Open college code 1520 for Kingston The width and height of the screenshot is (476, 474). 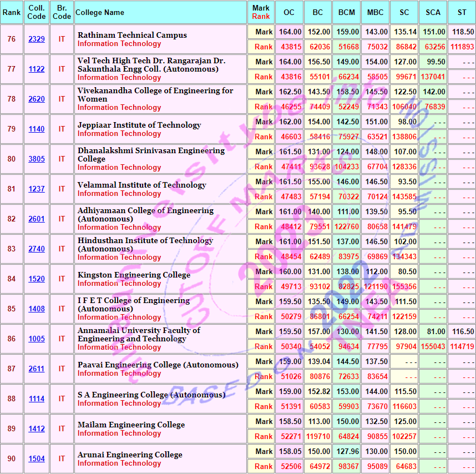tap(37, 279)
